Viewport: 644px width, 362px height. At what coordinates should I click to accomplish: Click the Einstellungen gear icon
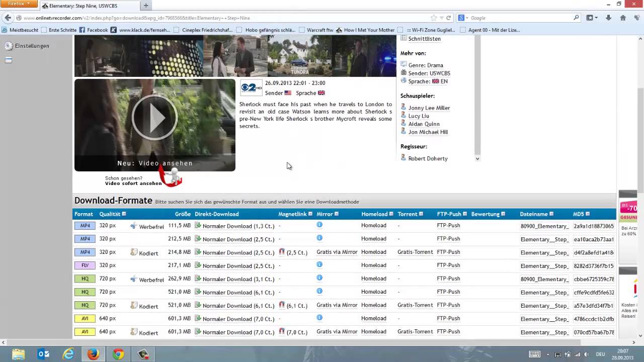tap(9, 46)
